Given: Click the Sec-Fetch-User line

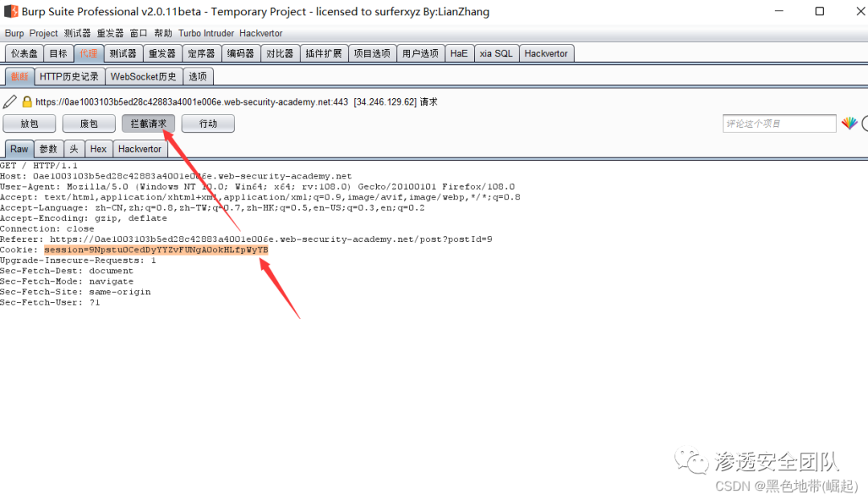Looking at the screenshot, I should (50, 302).
